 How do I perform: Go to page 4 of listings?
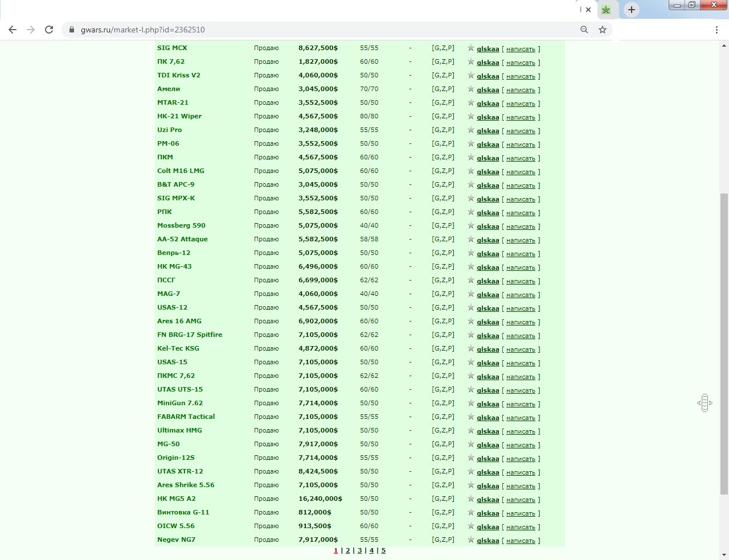(x=371, y=550)
